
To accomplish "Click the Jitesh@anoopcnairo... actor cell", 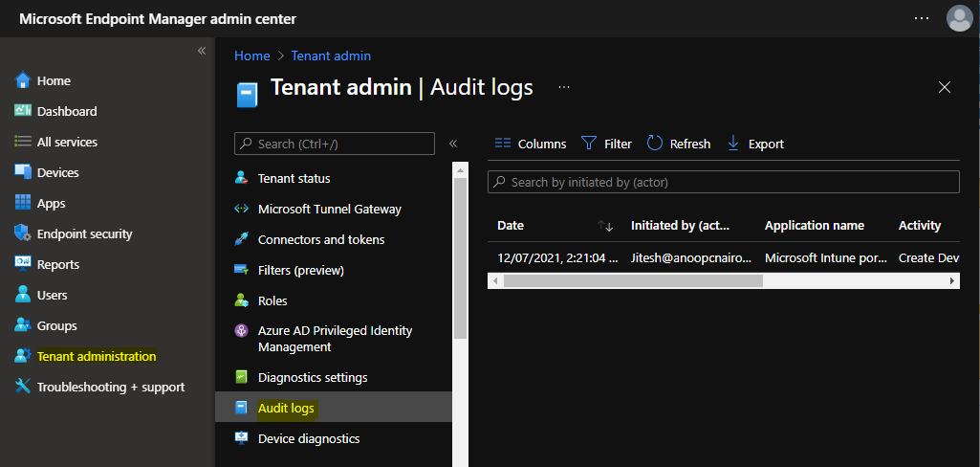I will pyautogui.click(x=691, y=257).
